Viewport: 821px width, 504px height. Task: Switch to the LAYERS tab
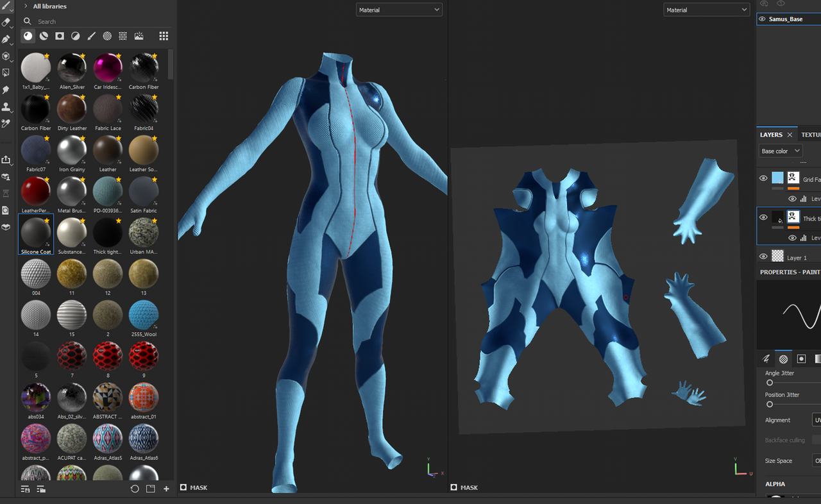(x=771, y=135)
